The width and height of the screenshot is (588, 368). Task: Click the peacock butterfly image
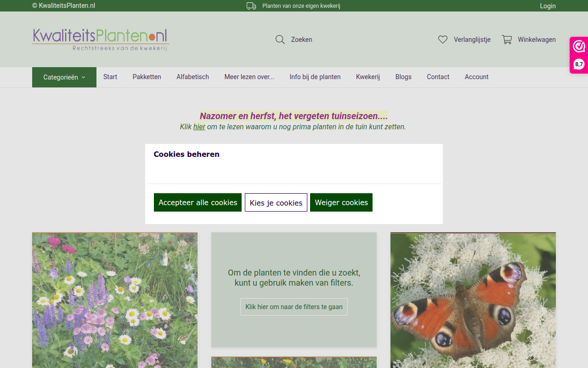(473, 300)
